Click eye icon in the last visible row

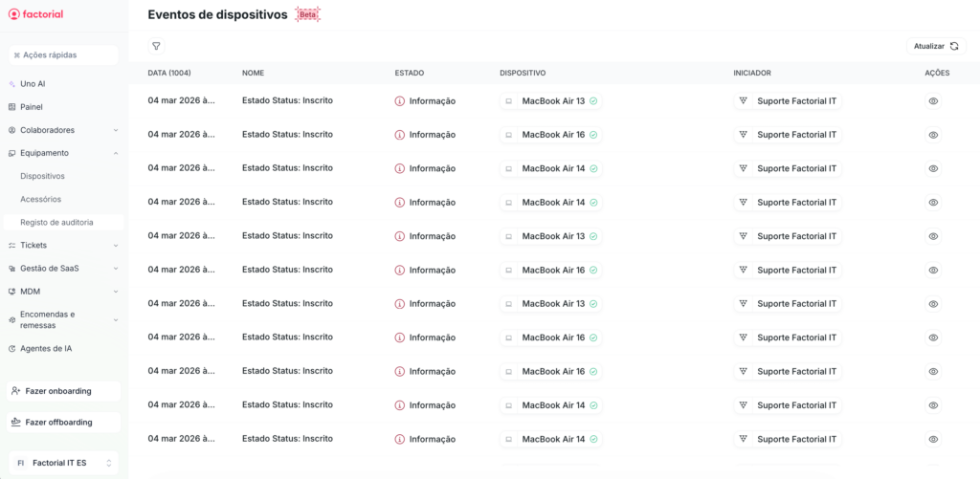tap(933, 440)
